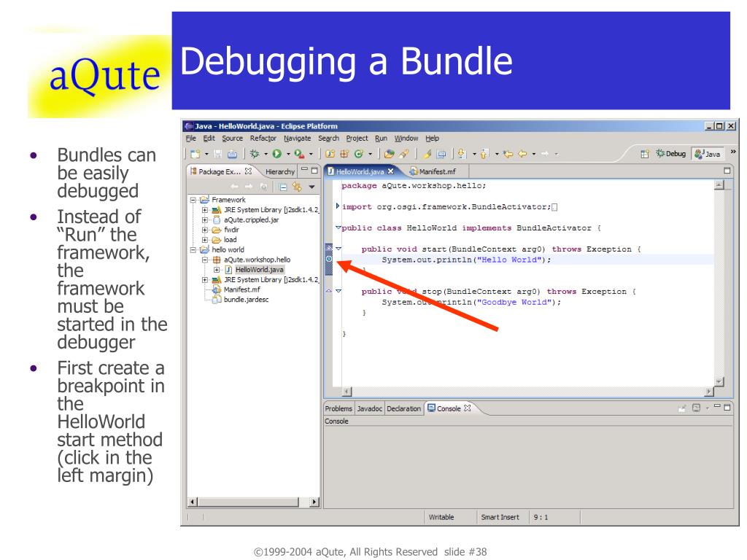Viewport: 747px width, 560px height.
Task: Expand the folded import statements
Action: click(338, 206)
